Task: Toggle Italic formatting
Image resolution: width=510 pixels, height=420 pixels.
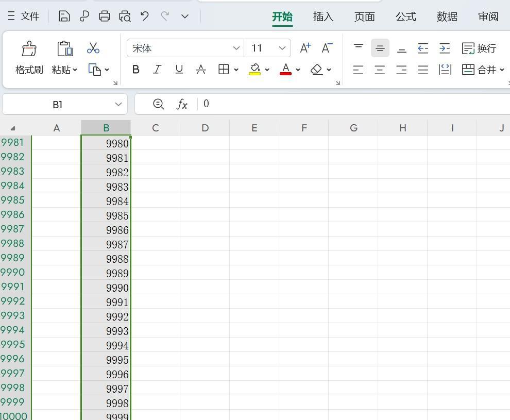Action: (158, 69)
